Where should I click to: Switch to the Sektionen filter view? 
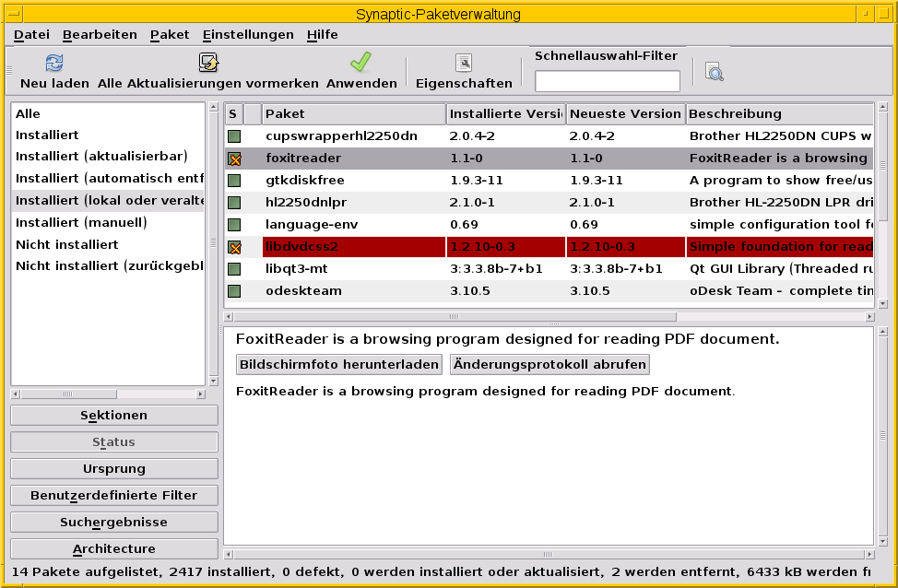point(112,415)
